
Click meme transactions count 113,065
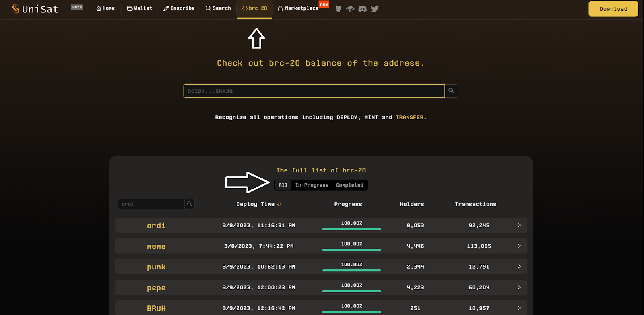coord(479,246)
